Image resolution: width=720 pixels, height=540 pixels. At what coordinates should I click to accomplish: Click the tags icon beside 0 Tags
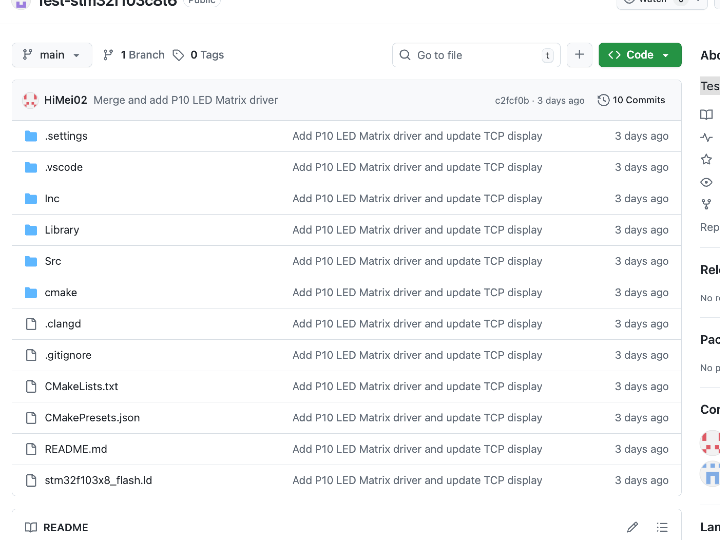(178, 55)
